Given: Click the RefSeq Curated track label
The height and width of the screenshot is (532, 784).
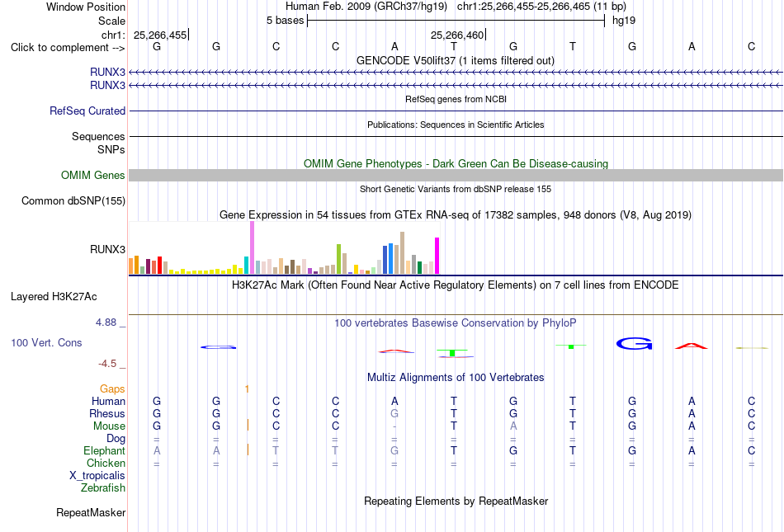Looking at the screenshot, I should pos(87,111).
